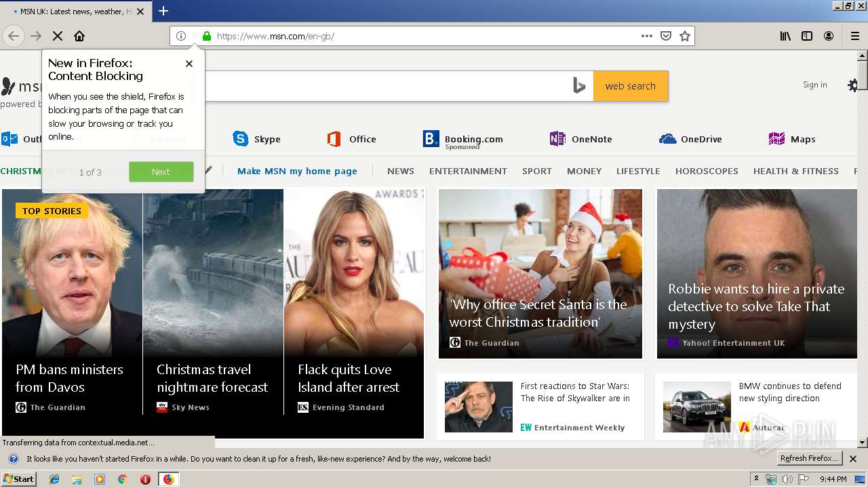The width and height of the screenshot is (868, 488).
Task: Open OneNote shortcut
Action: [x=581, y=139]
